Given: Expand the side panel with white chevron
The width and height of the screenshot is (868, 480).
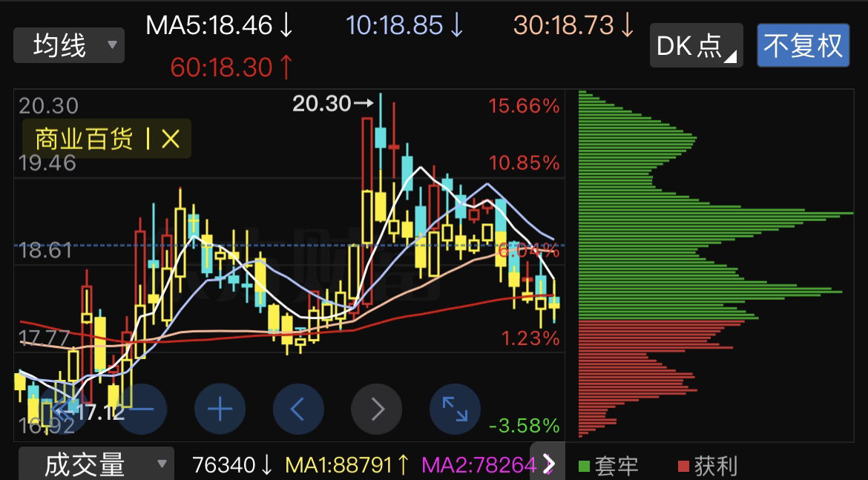Looking at the screenshot, I should pyautogui.click(x=548, y=464).
